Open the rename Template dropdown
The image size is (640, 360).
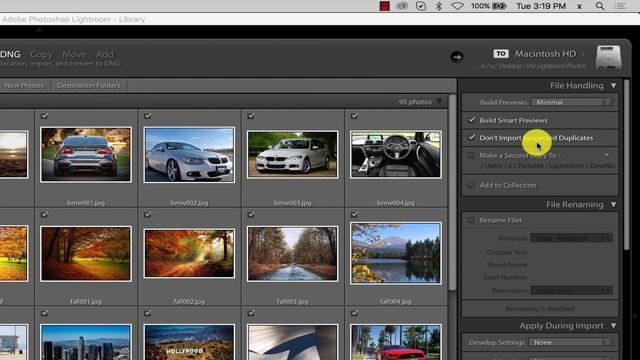click(571, 238)
